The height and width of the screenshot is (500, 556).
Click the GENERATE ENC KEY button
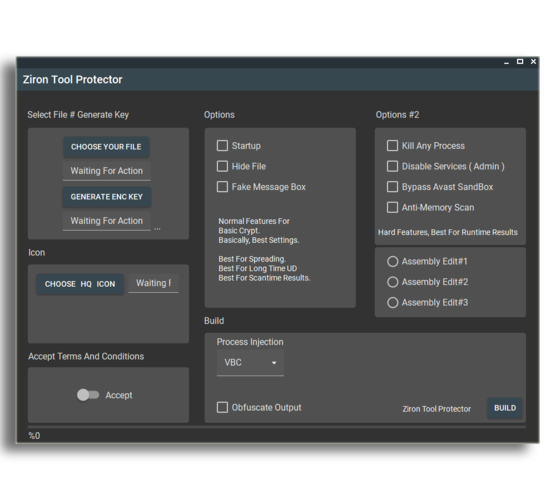[x=106, y=197]
